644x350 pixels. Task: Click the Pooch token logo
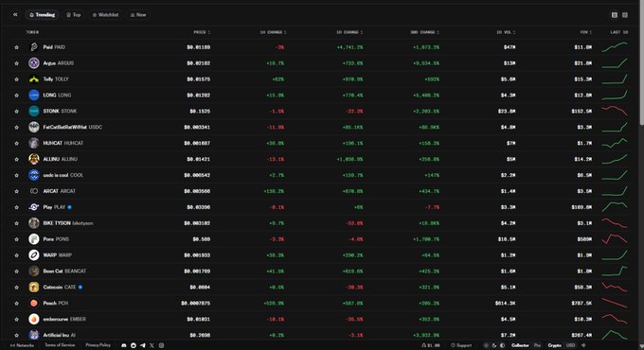(x=34, y=304)
